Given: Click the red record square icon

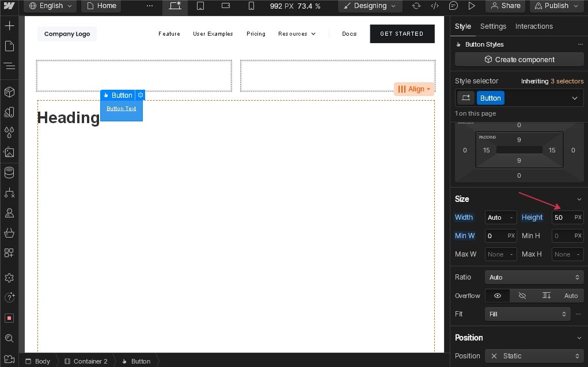Looking at the screenshot, I should pos(9,318).
